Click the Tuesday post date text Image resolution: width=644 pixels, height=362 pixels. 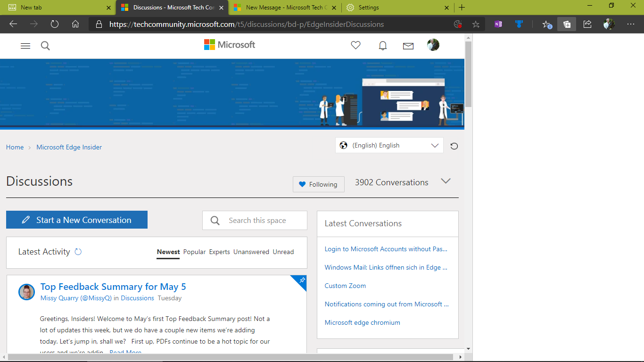(x=170, y=298)
